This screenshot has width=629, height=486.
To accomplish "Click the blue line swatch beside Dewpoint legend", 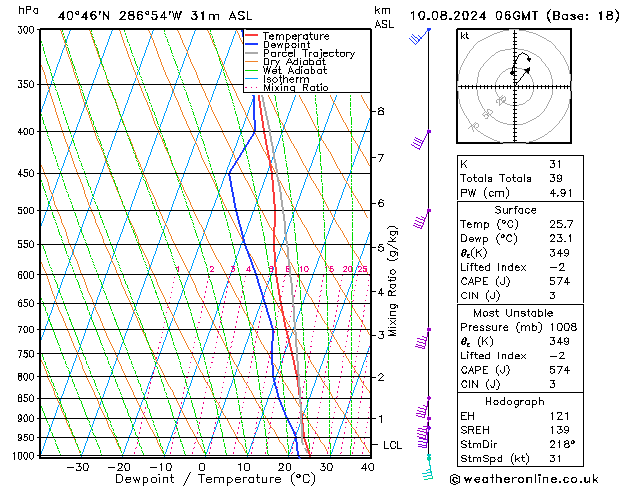I will pos(251,44).
